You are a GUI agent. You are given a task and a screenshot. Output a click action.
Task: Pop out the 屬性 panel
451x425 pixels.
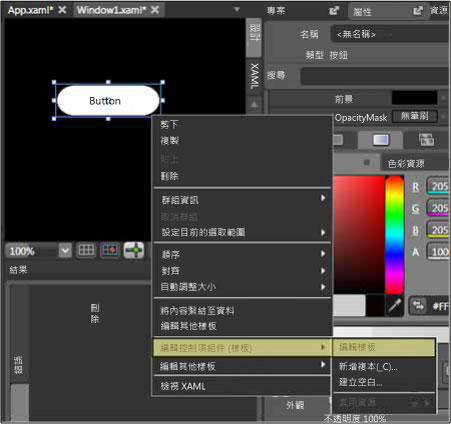point(418,11)
